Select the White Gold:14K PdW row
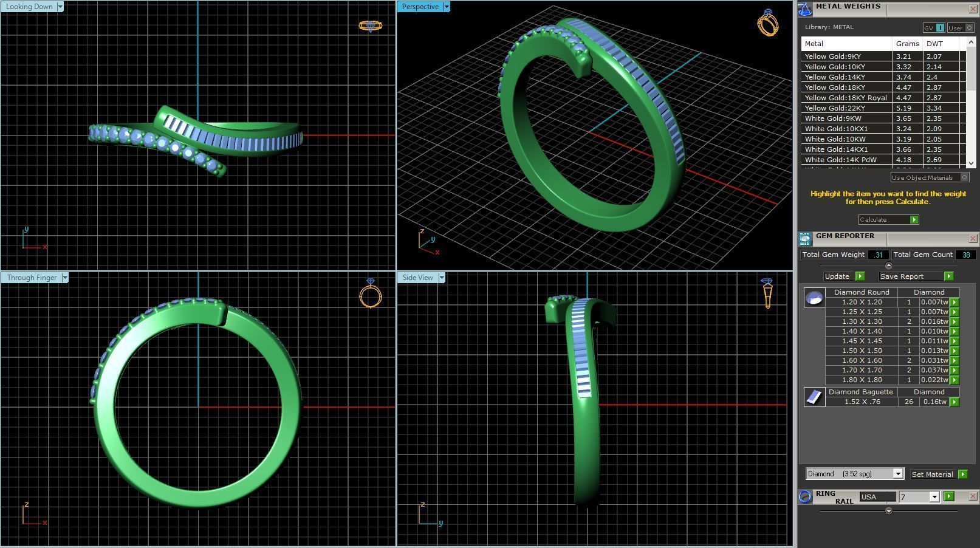This screenshot has width=980, height=548. pyautogui.click(x=883, y=160)
